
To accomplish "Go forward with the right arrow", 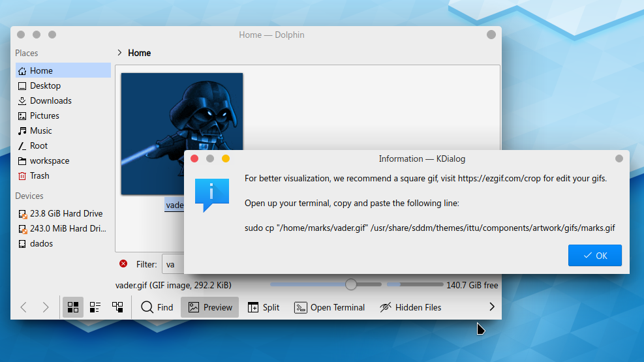I will [46, 307].
